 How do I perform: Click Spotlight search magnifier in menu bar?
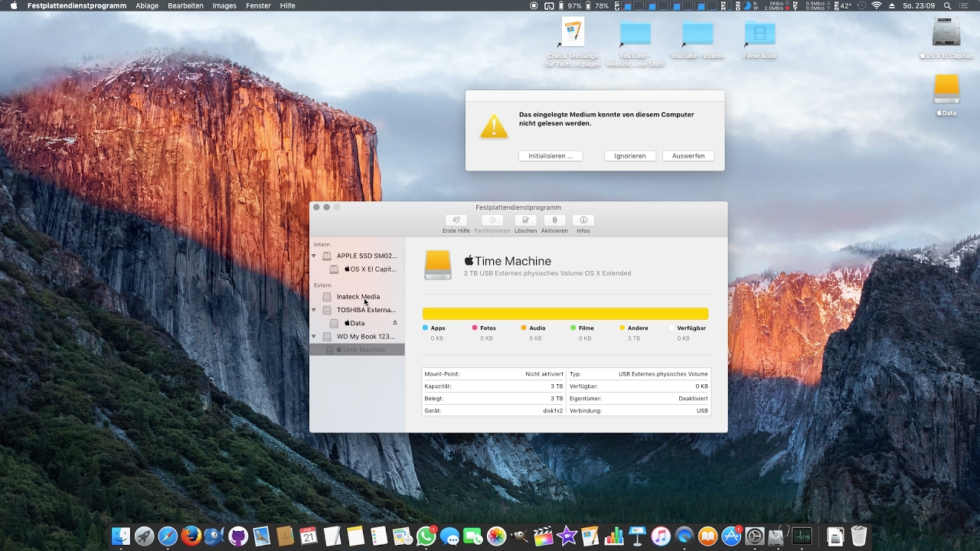point(947,5)
